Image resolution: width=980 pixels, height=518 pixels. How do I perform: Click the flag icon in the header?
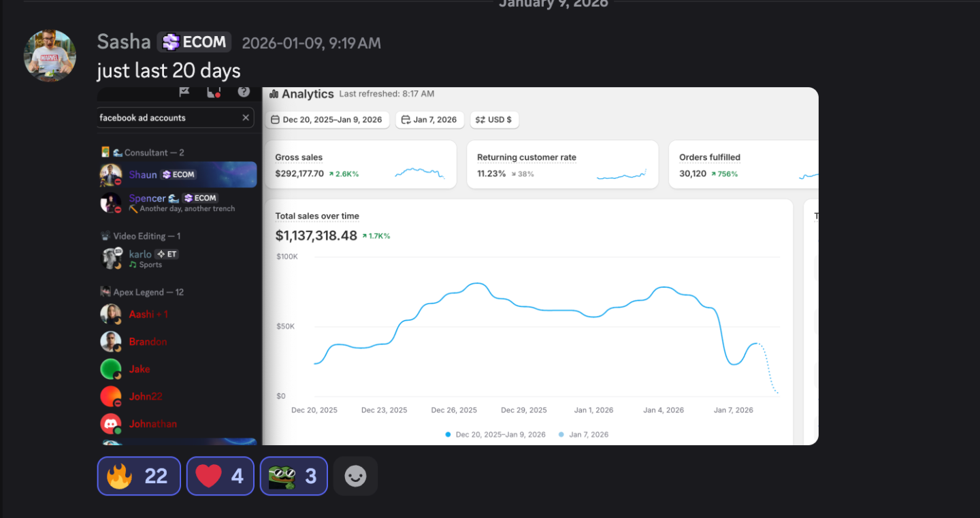184,92
